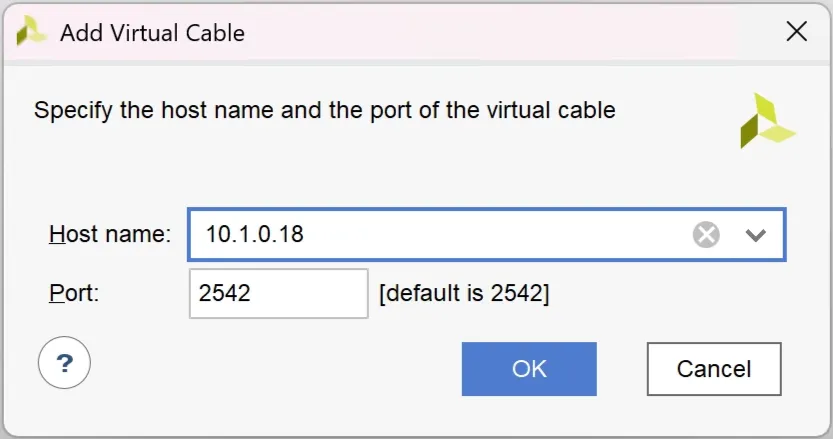
Task: Close the Add Virtual Cable dialog
Action: click(x=796, y=32)
